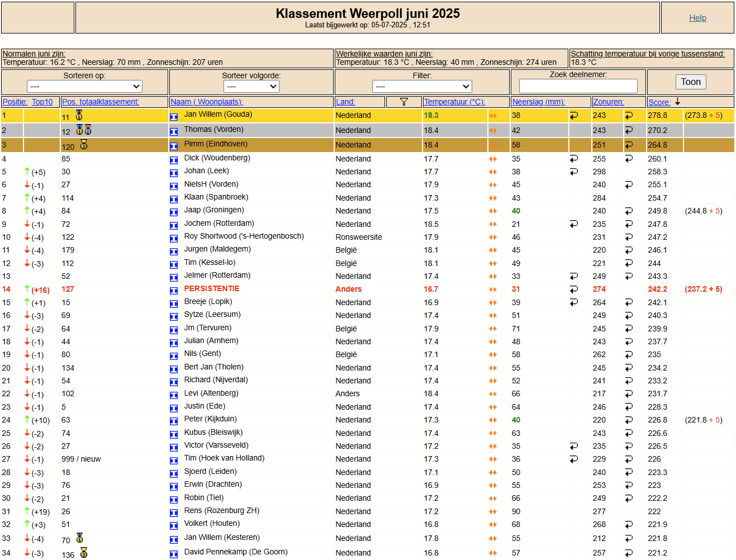The height and width of the screenshot is (560, 736).
Task: Focus the 'Zoek deelnemer' search field
Action: (578, 86)
